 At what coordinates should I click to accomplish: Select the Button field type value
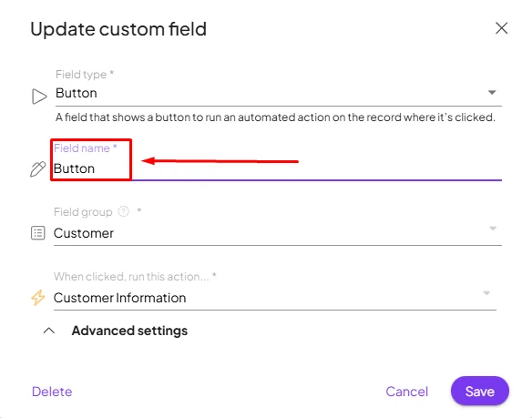click(x=77, y=93)
